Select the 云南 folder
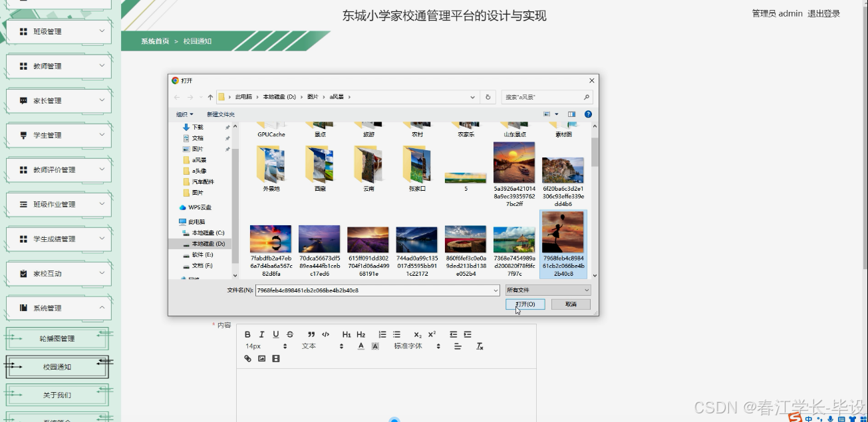The height and width of the screenshot is (422, 868). click(x=369, y=169)
